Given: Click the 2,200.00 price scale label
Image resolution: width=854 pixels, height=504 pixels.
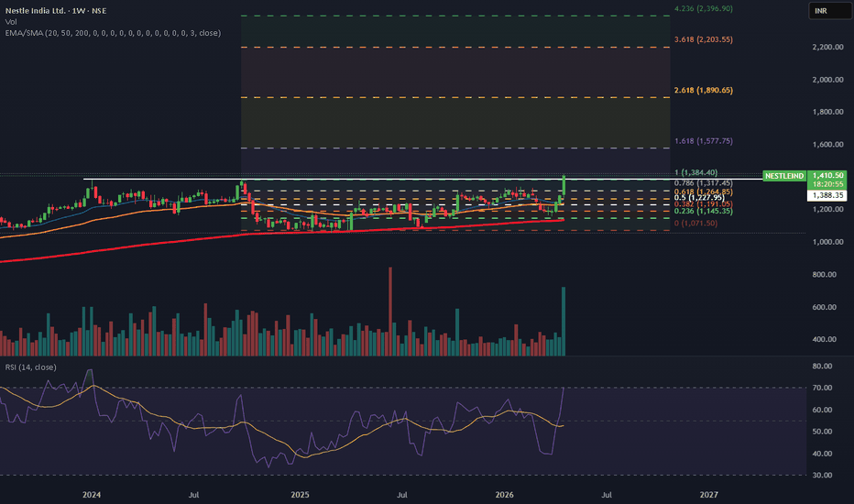Looking at the screenshot, I should point(827,47).
